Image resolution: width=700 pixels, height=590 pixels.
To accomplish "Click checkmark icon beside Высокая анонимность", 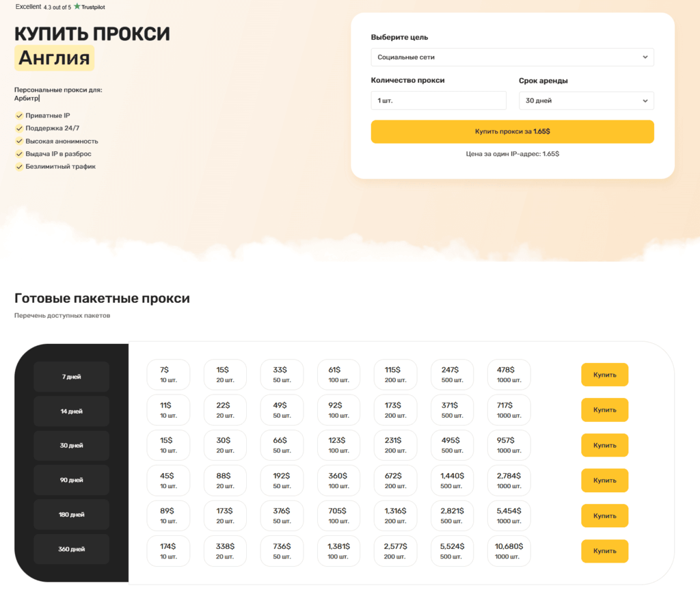I will pos(19,141).
